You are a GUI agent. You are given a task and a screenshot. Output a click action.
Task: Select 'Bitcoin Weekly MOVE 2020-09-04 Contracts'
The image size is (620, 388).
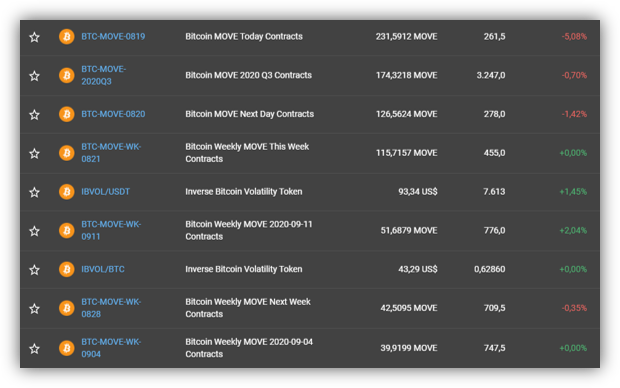pos(249,348)
